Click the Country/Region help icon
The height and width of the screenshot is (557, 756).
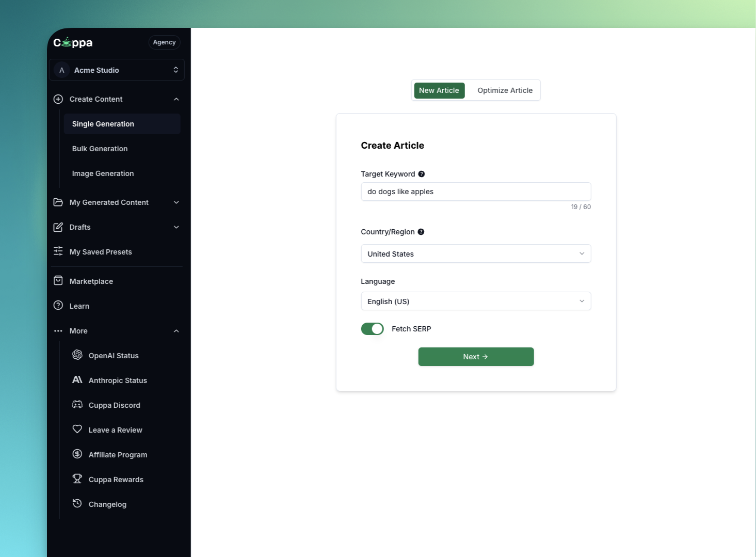point(421,232)
